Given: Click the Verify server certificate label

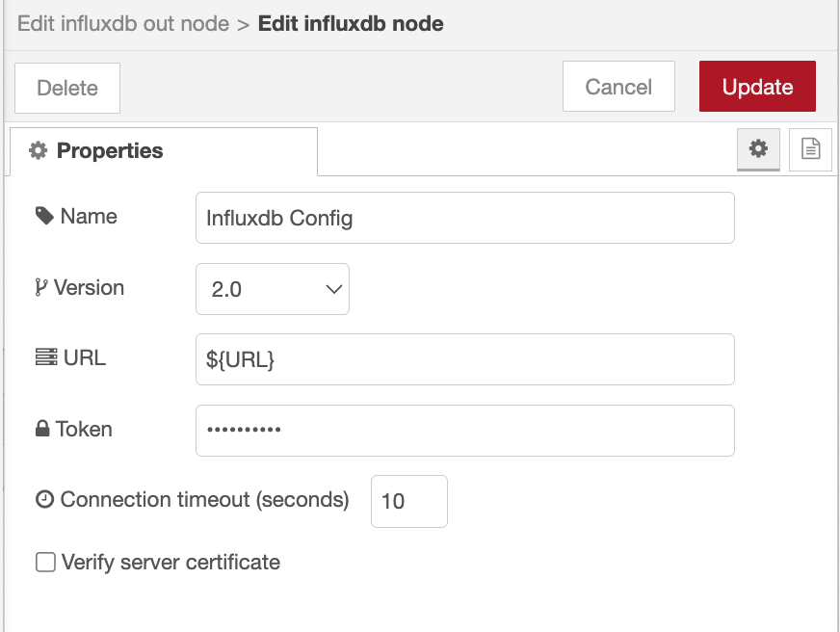Looking at the screenshot, I should click(171, 563).
